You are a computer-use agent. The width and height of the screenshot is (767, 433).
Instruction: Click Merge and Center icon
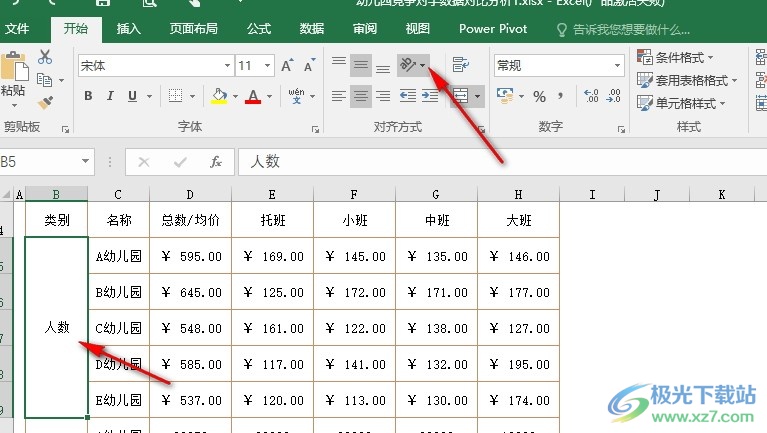pos(460,96)
